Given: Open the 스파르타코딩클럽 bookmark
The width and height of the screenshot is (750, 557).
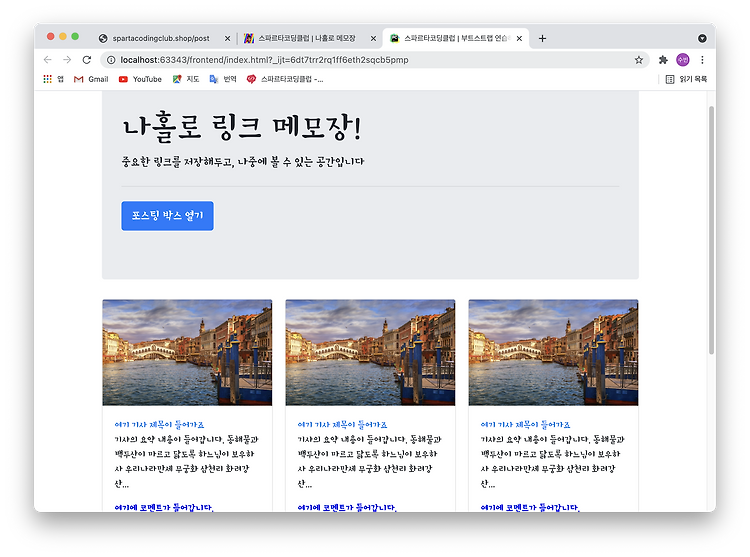Looking at the screenshot, I should point(285,79).
